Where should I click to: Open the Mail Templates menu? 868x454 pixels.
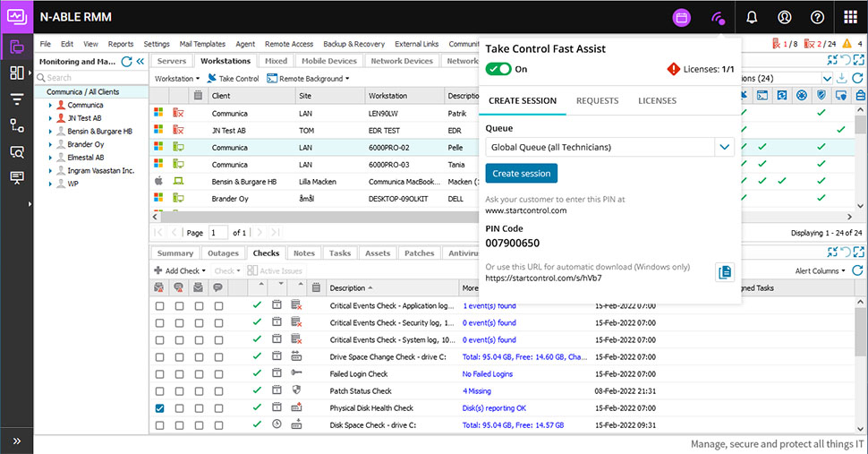(x=202, y=44)
